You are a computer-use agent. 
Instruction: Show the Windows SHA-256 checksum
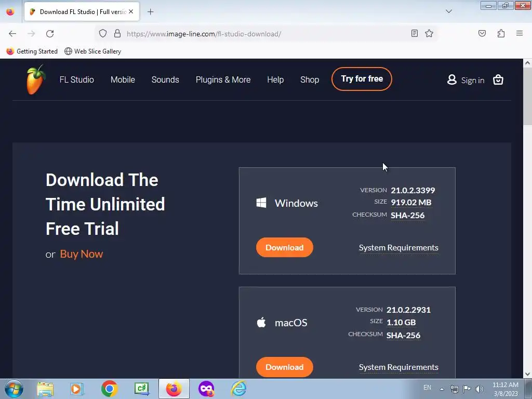tap(407, 215)
